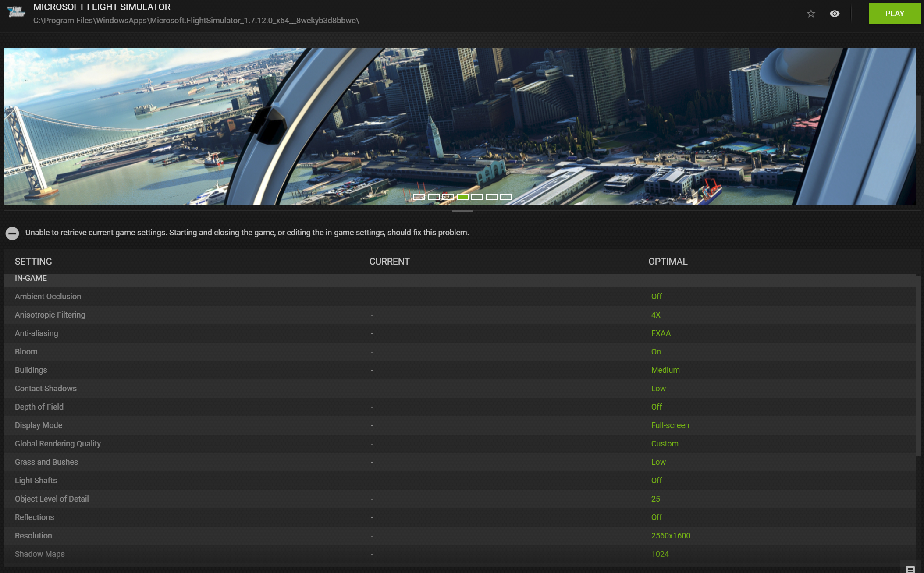Select the Reflections setting row
The width and height of the screenshot is (924, 573).
pos(460,517)
